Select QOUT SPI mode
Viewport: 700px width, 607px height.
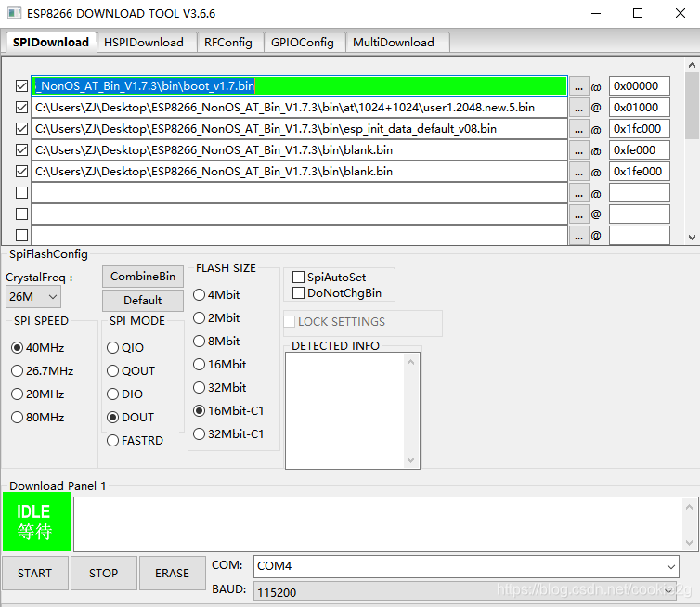[131, 371]
